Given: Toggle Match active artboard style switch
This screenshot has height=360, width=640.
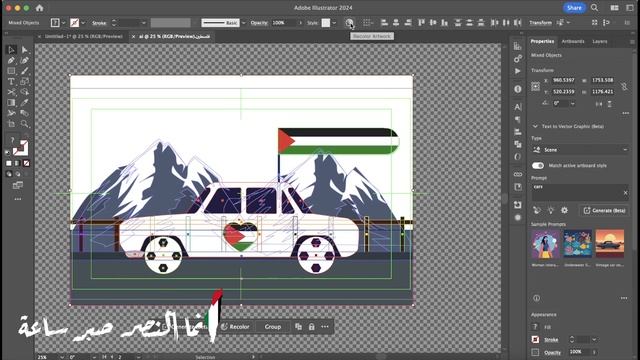Looking at the screenshot, I should click(x=538, y=165).
